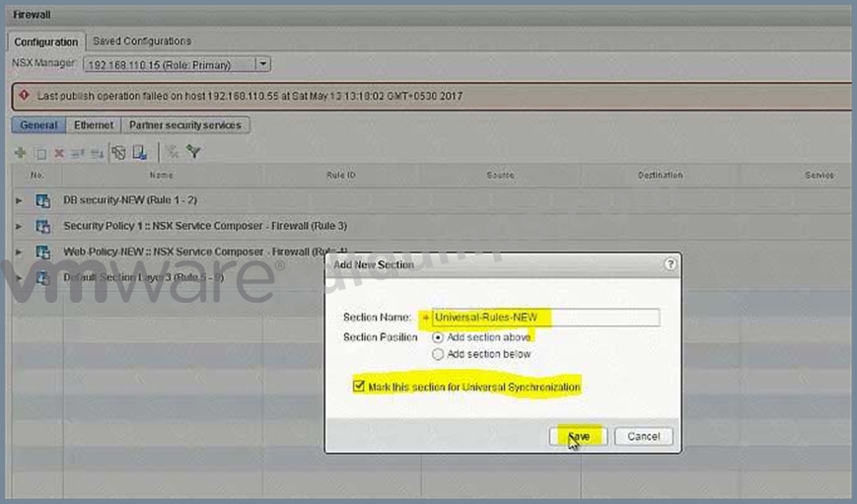Click the green plus add rule icon
The height and width of the screenshot is (504, 857).
(21, 153)
